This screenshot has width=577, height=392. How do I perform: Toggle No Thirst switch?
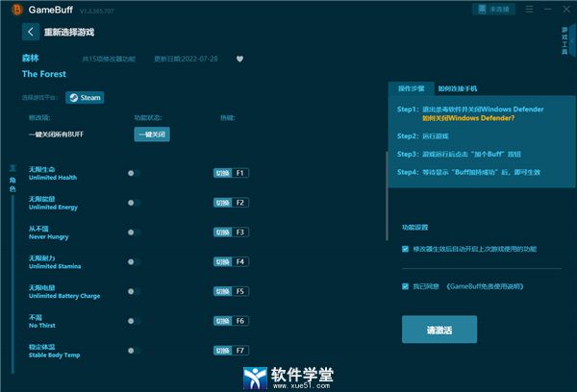pyautogui.click(x=134, y=321)
